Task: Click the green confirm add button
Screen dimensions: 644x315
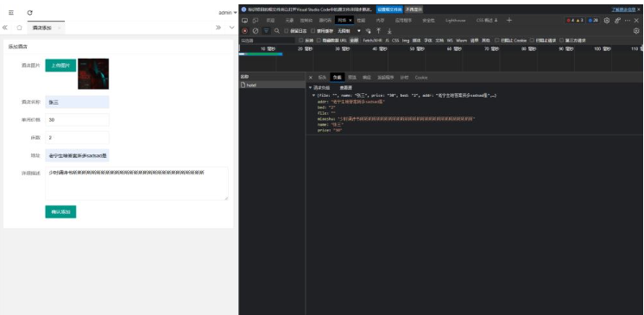Action: 60,212
